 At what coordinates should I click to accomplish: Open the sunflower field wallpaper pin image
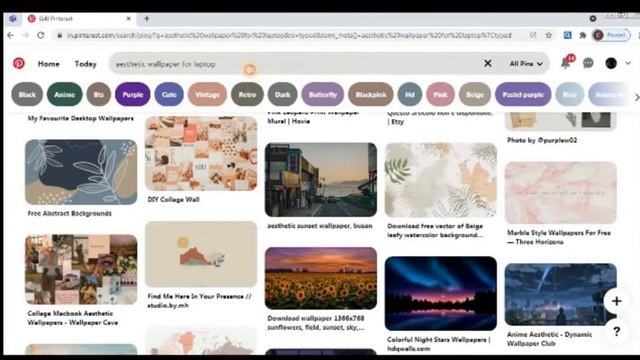pos(321,278)
